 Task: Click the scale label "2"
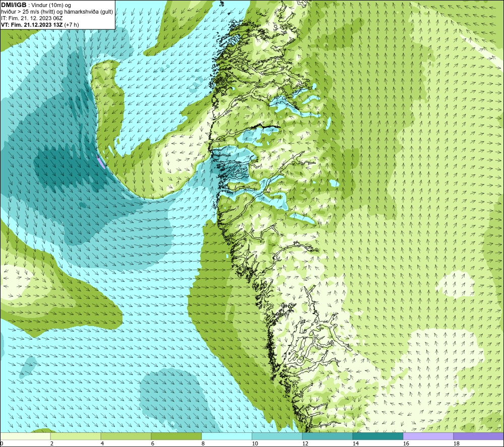[52, 444]
